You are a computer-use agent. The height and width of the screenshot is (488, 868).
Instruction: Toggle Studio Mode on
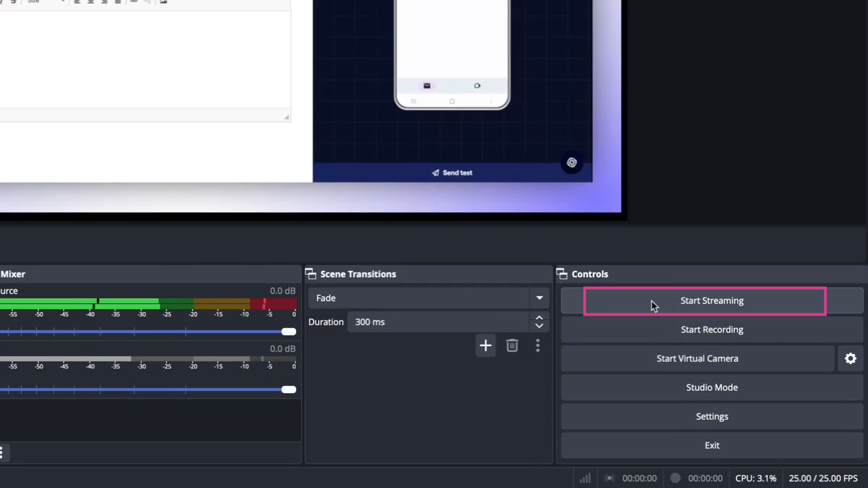click(x=712, y=387)
